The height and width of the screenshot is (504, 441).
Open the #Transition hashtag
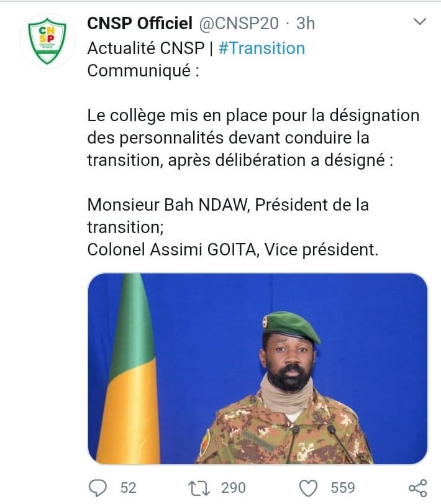(261, 48)
